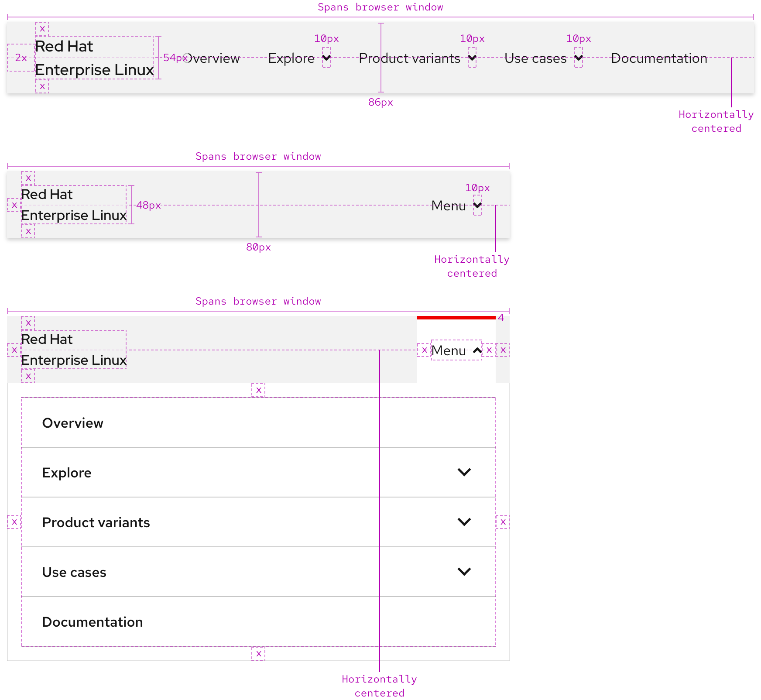Open the Documentation link in top navigation
The width and height of the screenshot is (761, 700).
[659, 58]
